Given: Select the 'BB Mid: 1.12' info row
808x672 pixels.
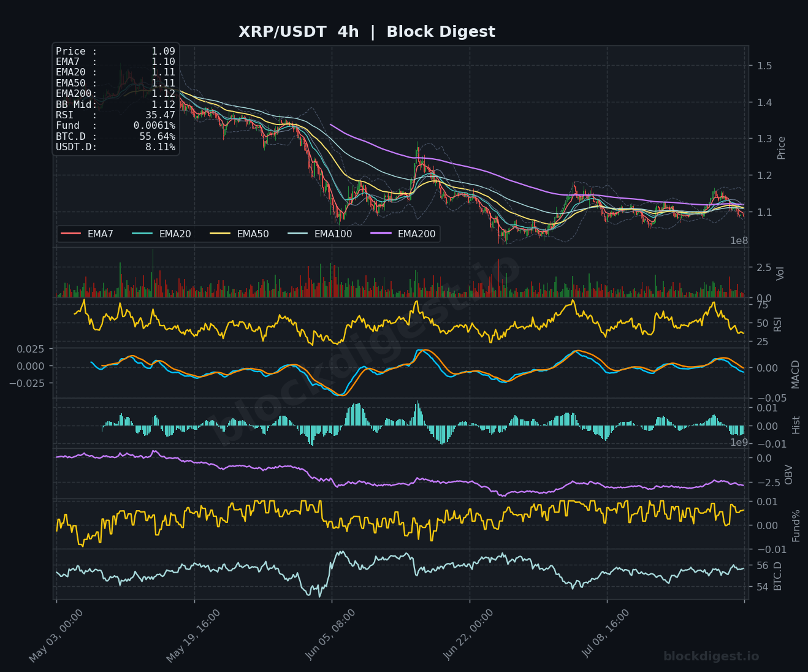Looking at the screenshot, I should click(x=115, y=105).
